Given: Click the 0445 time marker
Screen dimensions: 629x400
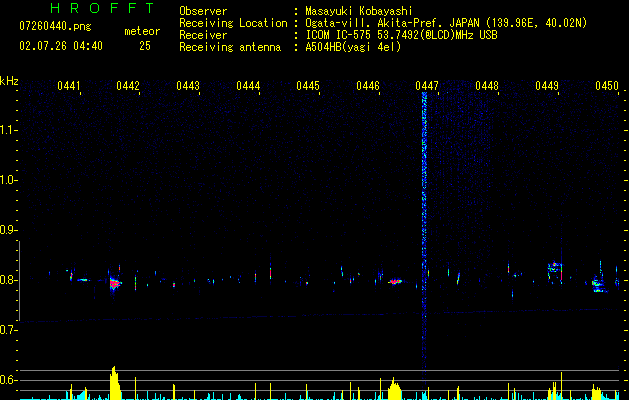Looking at the screenshot, I should (x=308, y=85).
